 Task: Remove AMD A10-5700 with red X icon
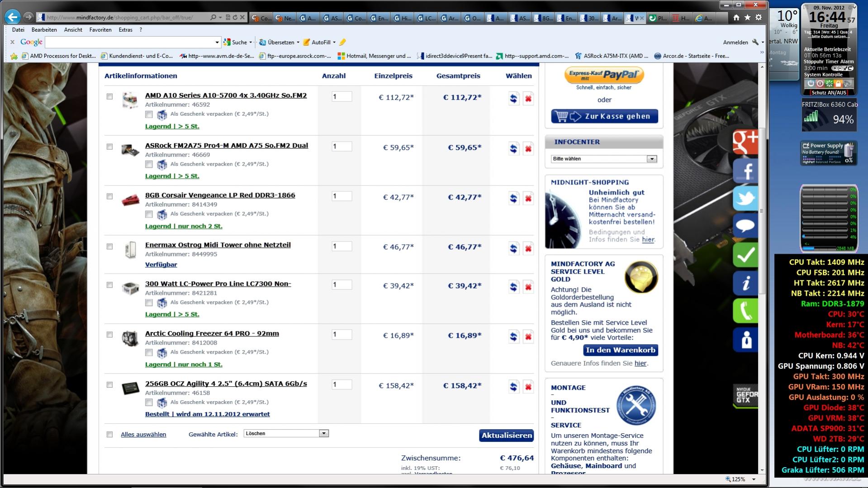pos(528,99)
